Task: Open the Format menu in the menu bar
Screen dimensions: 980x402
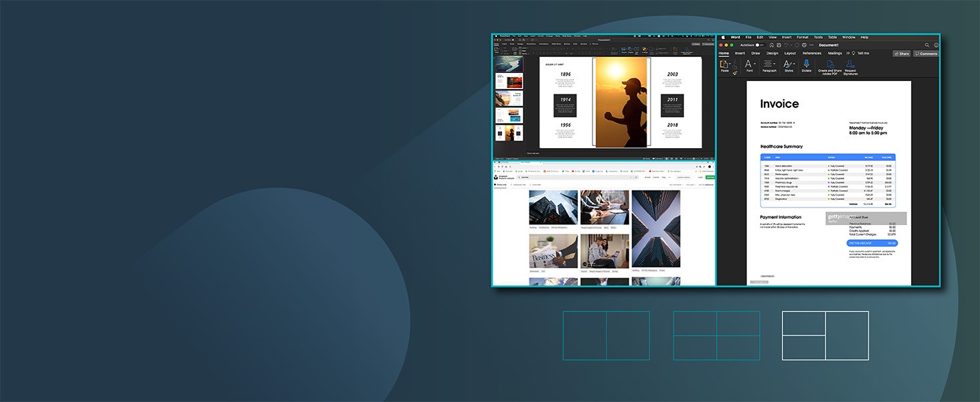Action: point(802,38)
